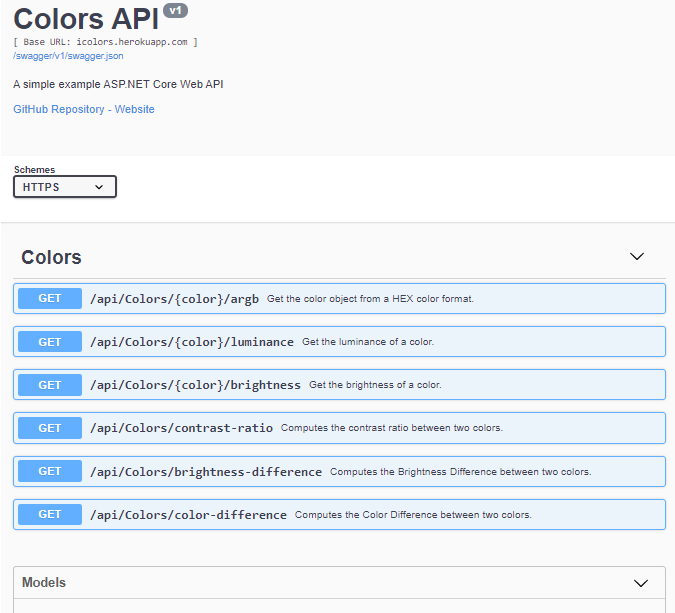This screenshot has width=675, height=613.
Task: Open the /swagger/v1/swagger.json link
Action: [x=68, y=56]
